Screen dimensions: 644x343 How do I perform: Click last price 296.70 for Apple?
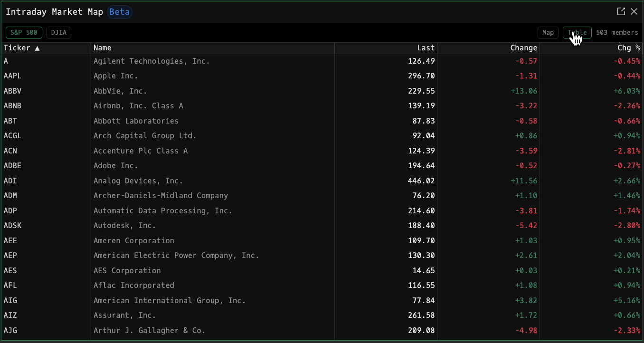(421, 76)
